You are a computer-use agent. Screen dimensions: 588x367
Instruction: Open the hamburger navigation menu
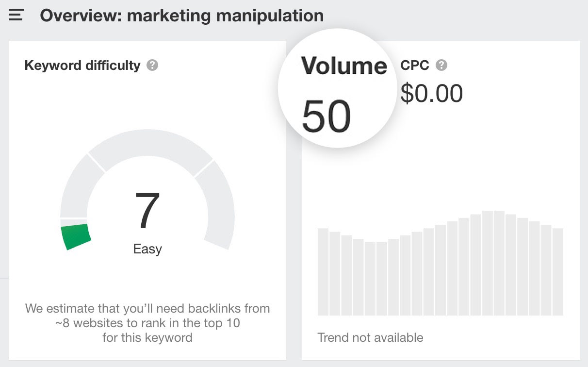15,15
